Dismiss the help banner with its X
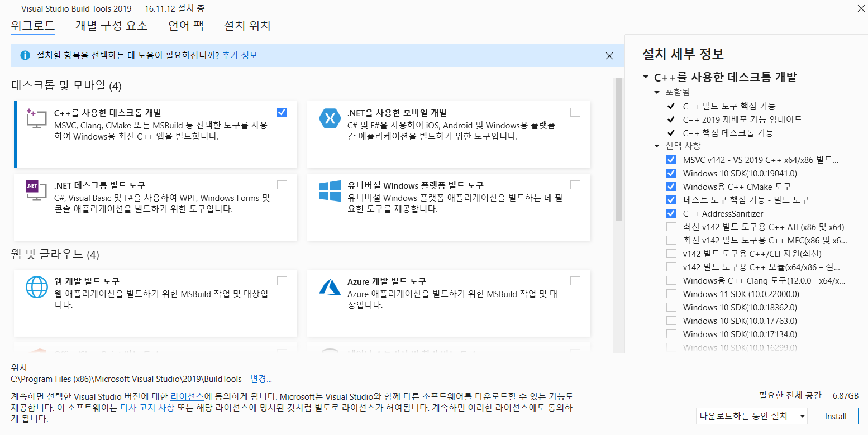The image size is (868, 435). 609,56
